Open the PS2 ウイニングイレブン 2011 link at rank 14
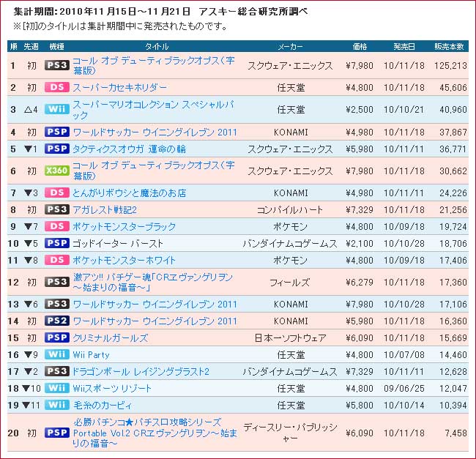The image size is (476, 459). [x=155, y=321]
